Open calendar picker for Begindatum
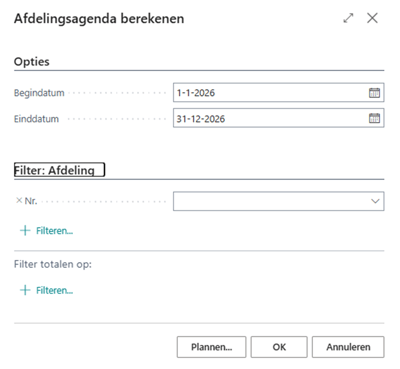This screenshot has width=400, height=369. tap(374, 93)
